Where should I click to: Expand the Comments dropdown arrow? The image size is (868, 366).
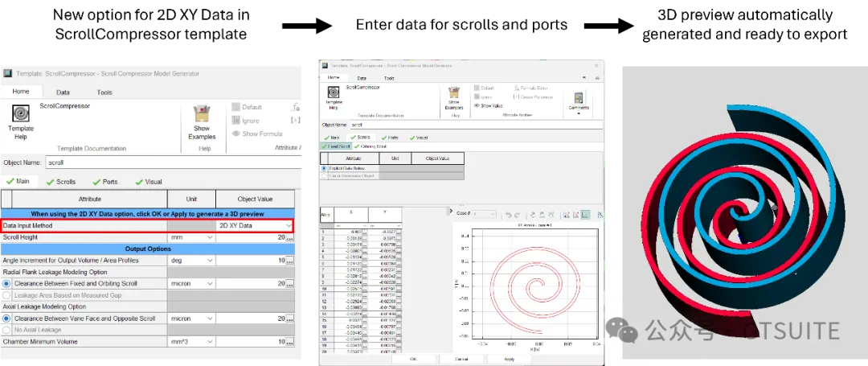pos(579,113)
